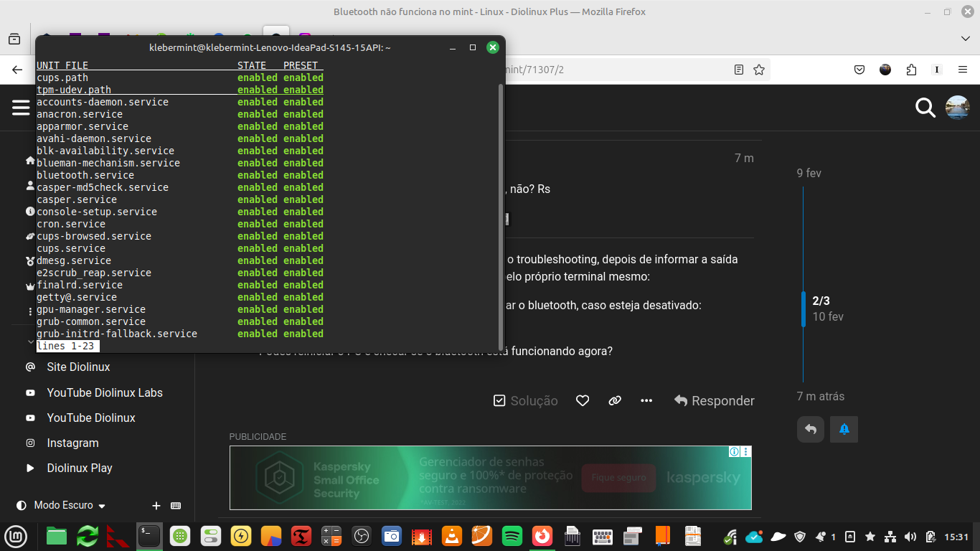
Task: Toggle Firefox reader view icon
Action: pyautogui.click(x=739, y=70)
